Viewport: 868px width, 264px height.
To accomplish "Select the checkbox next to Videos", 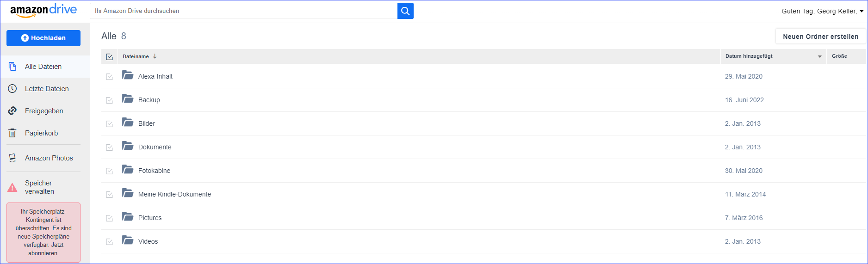I will coord(110,242).
